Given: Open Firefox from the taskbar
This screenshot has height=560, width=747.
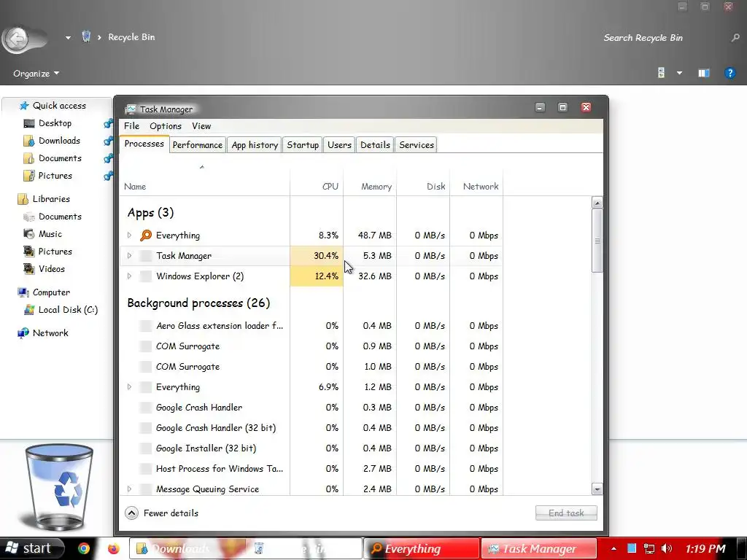Looking at the screenshot, I should click(113, 548).
